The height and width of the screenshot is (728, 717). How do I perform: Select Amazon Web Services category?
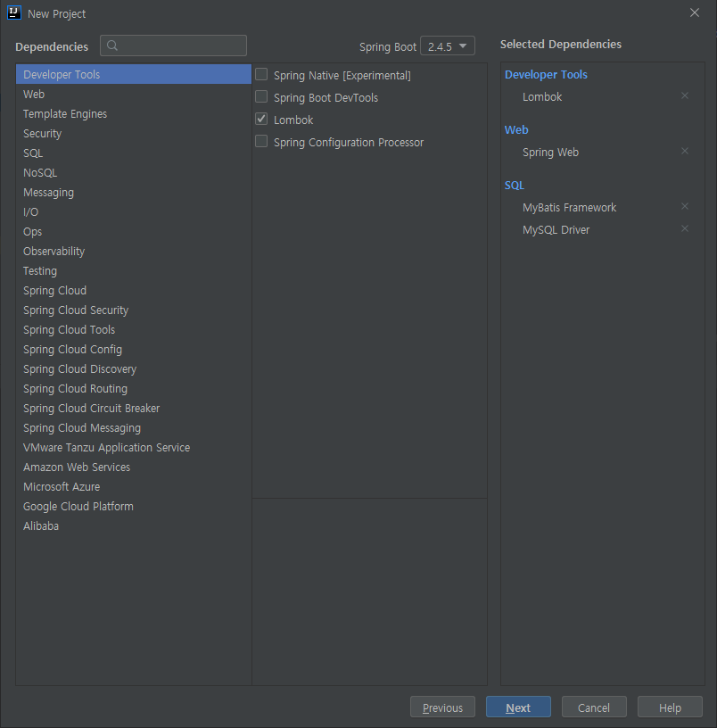[134, 467]
